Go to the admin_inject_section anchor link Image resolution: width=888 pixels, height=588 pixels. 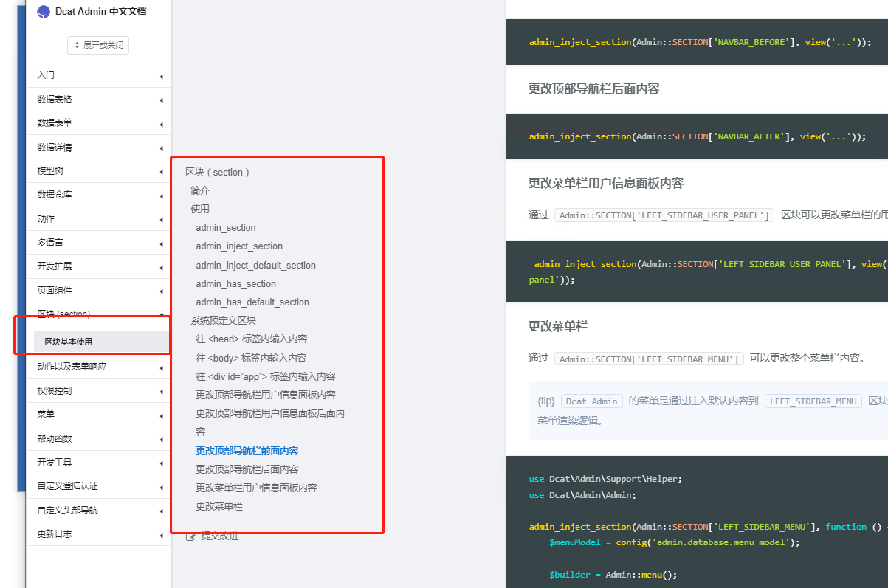239,246
